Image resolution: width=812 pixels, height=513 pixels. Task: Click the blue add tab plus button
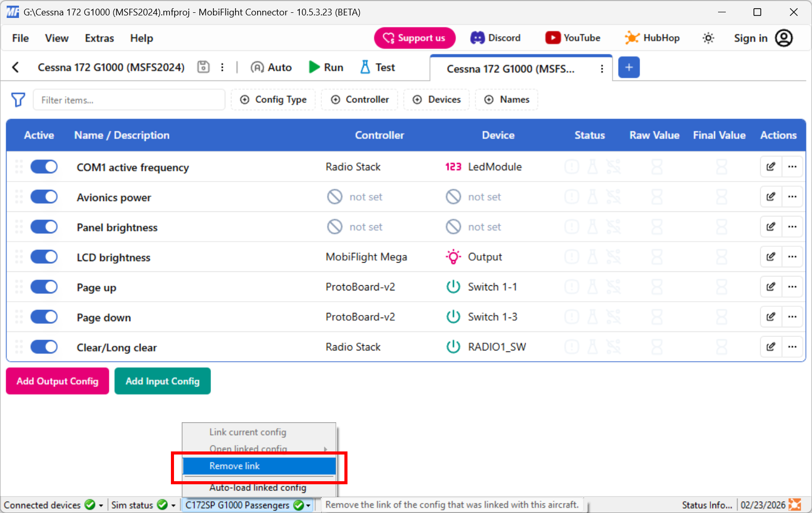point(629,67)
